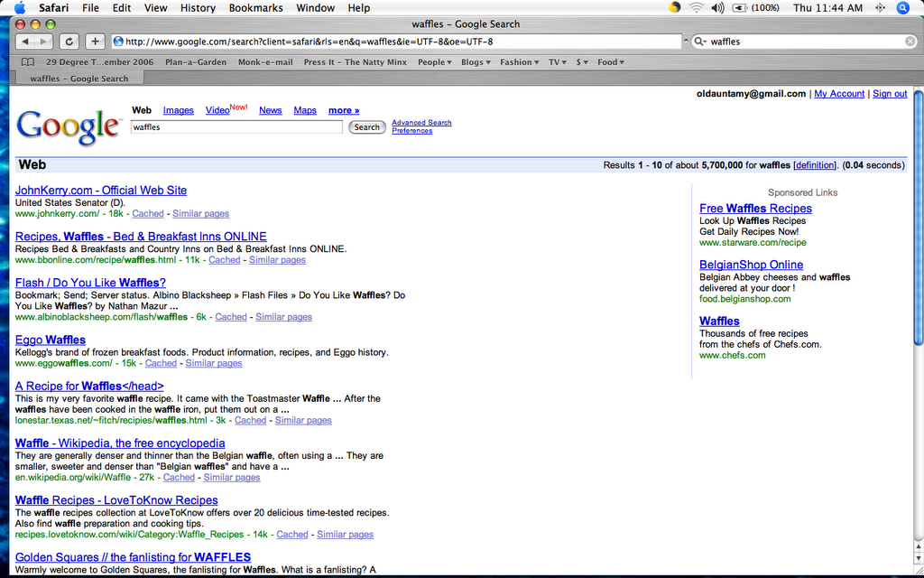The image size is (924, 578).
Task: Open Google Preferences link
Action: click(411, 130)
